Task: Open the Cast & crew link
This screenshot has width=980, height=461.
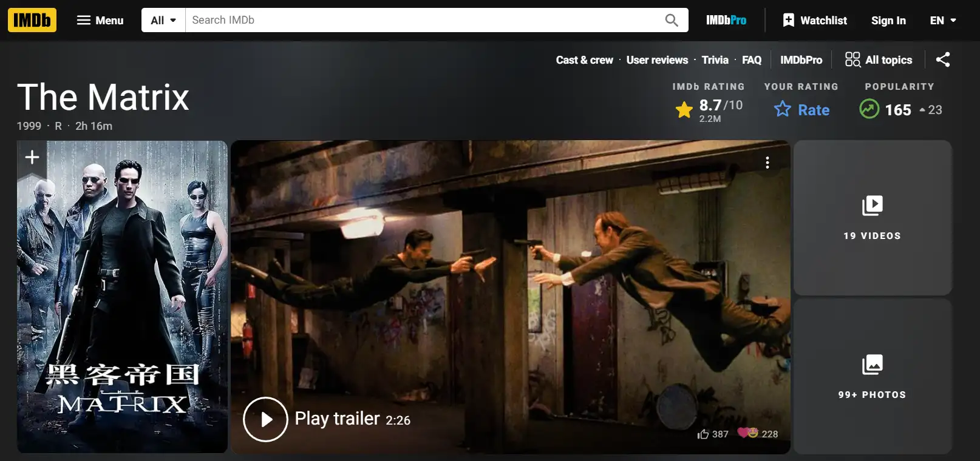Action: (x=584, y=59)
